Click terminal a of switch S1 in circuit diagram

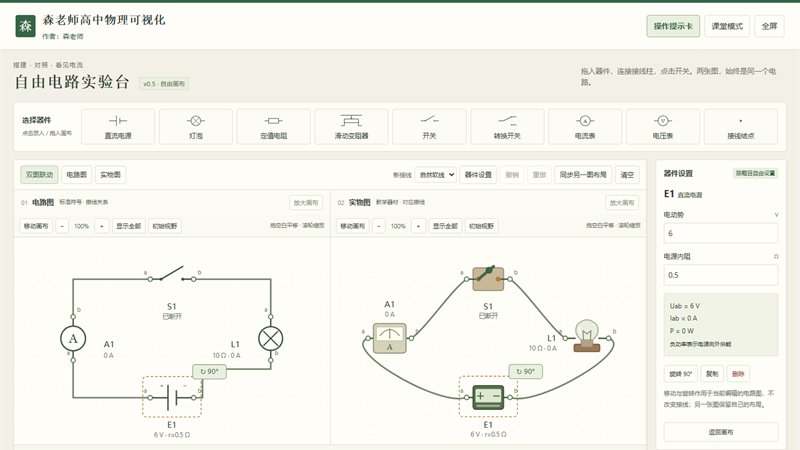coord(150,279)
